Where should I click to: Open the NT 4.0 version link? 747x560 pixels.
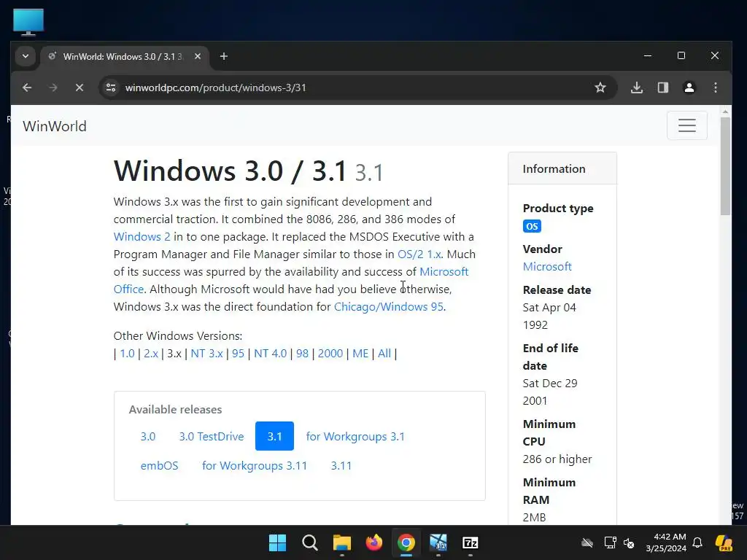coord(270,354)
